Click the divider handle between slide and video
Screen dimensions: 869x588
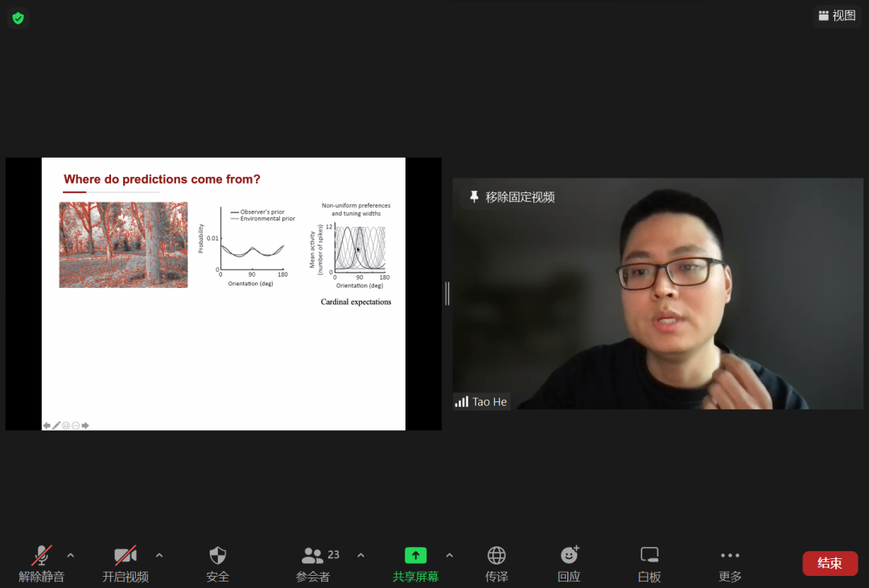447,294
